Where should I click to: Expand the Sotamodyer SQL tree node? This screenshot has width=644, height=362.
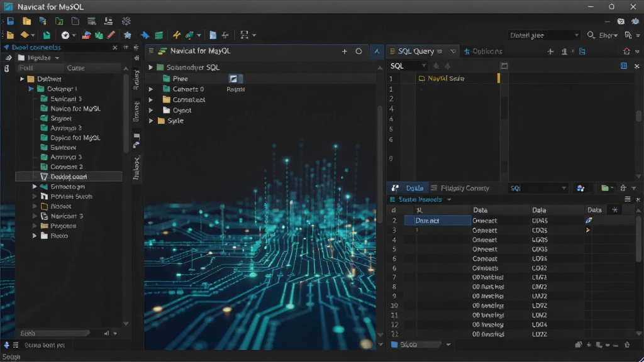[x=151, y=67]
